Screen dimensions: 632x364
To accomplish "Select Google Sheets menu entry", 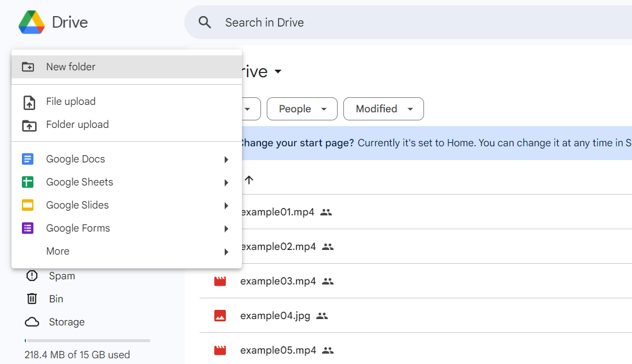I will click(x=127, y=182).
